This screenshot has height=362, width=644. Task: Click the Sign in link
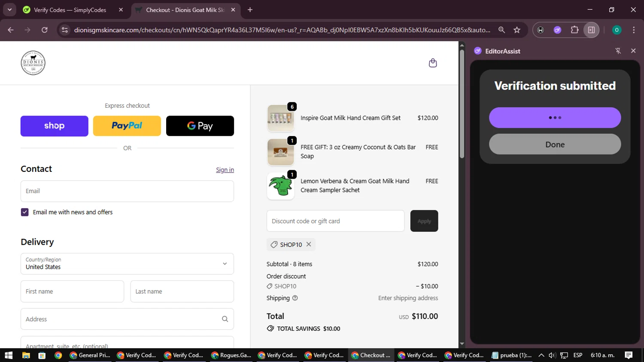pos(225,170)
